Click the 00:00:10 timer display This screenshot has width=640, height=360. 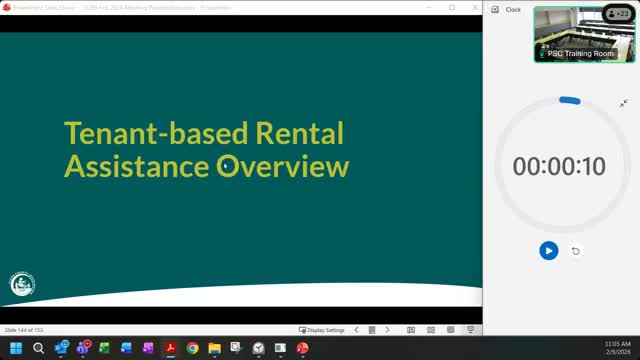(559, 166)
